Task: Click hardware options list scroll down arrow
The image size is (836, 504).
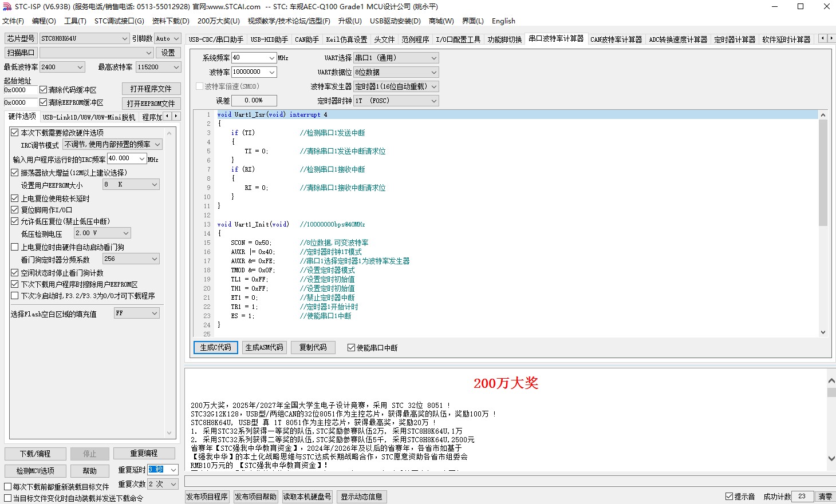Action: pos(169,433)
